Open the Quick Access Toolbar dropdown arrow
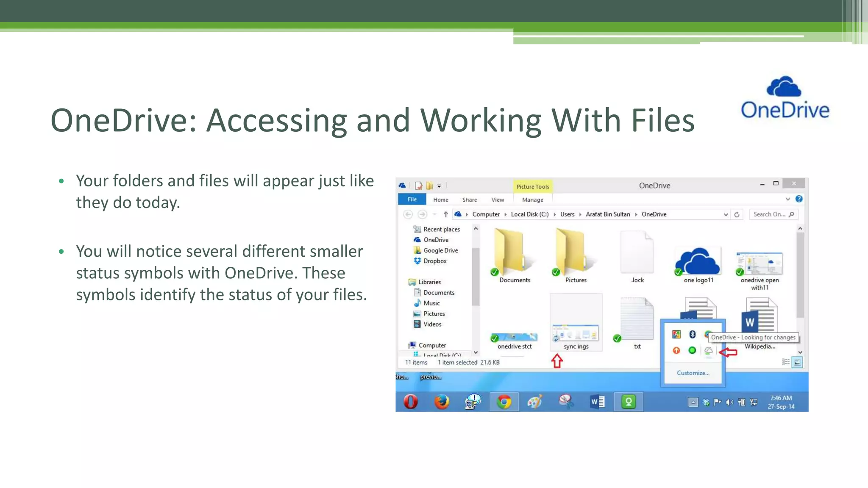This screenshot has height=488, width=868. coord(439,186)
